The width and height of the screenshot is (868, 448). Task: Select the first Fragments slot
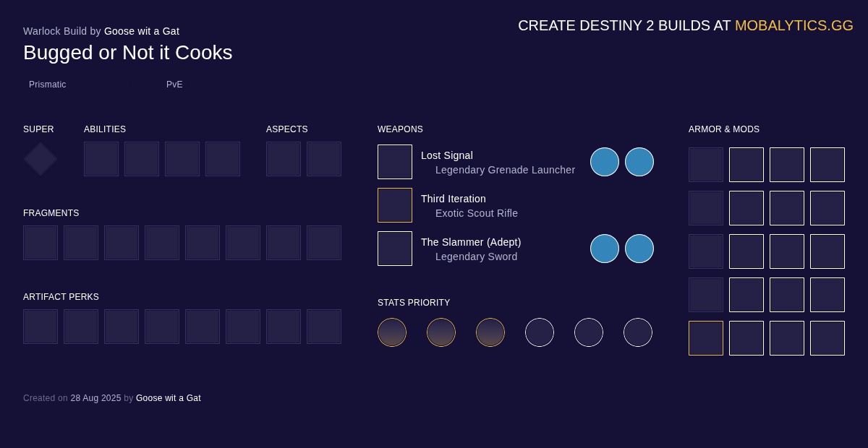coord(41,243)
